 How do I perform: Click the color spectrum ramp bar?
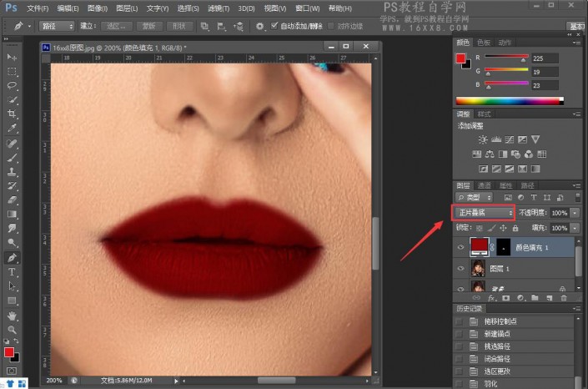(510, 101)
